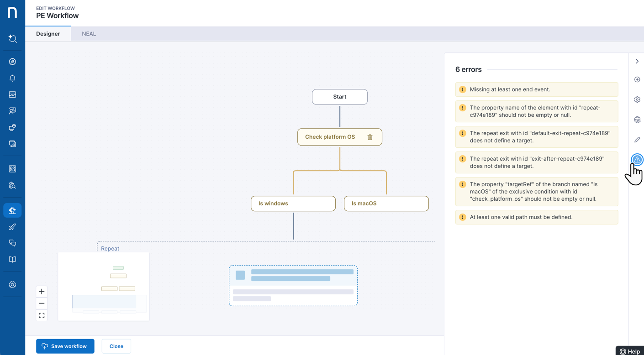The image size is (644, 355).
Task: Select the Is macOS branch node
Action: 386,204
